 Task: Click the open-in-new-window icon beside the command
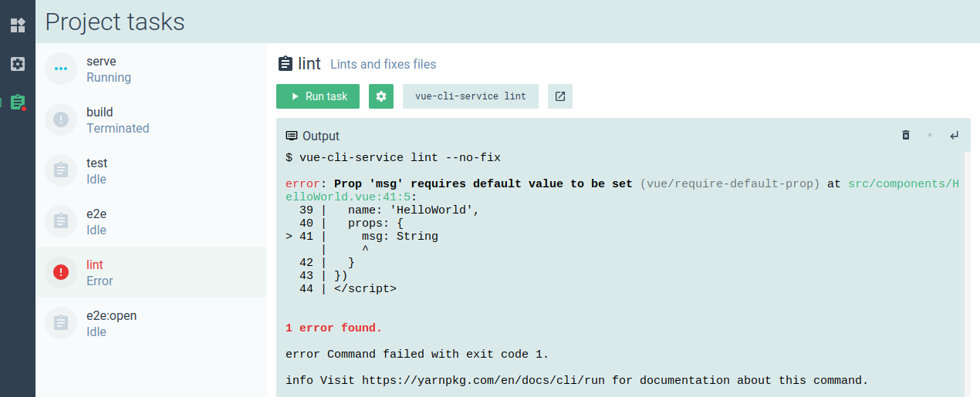(560, 96)
